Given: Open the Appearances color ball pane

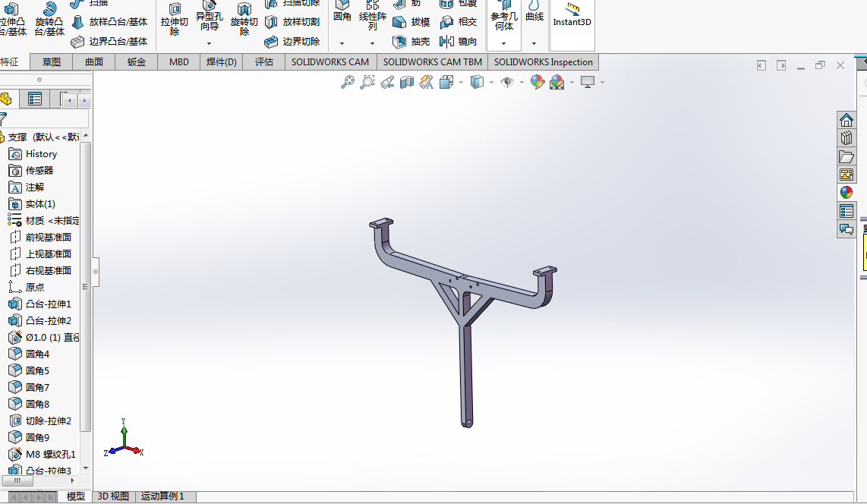Looking at the screenshot, I should 847,193.
